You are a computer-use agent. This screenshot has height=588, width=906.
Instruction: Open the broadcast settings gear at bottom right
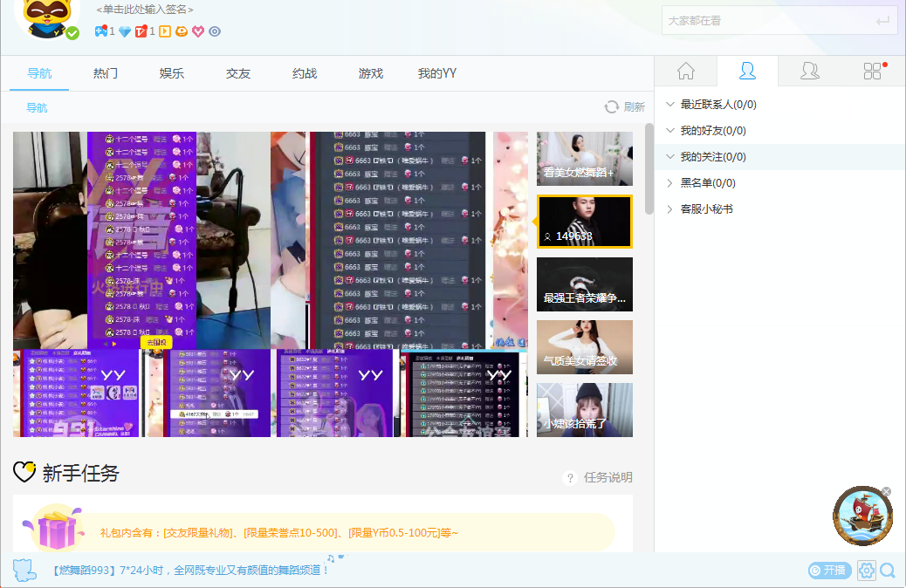[x=866, y=570]
